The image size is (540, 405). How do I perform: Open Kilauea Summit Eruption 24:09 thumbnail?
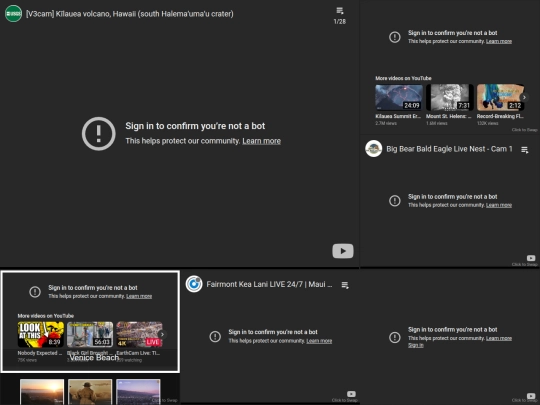(x=399, y=97)
